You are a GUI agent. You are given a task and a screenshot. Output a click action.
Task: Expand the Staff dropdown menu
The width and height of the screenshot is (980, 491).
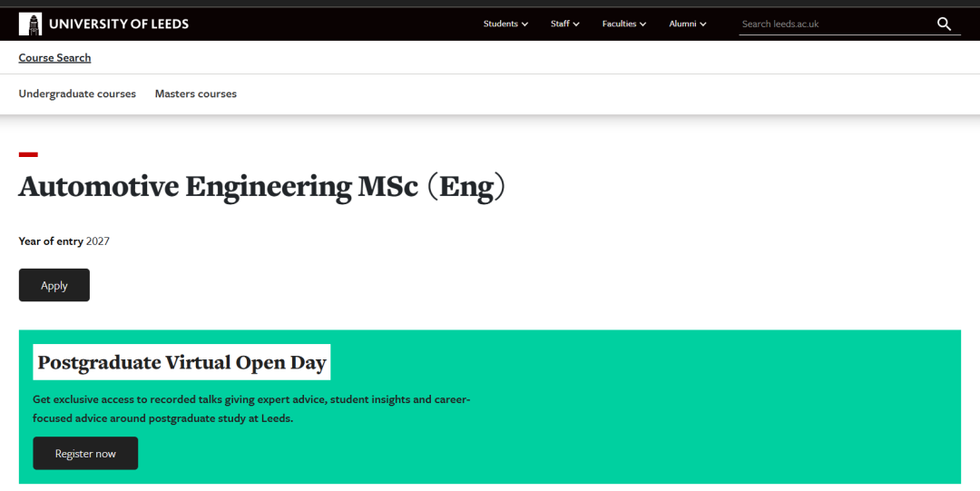565,24
